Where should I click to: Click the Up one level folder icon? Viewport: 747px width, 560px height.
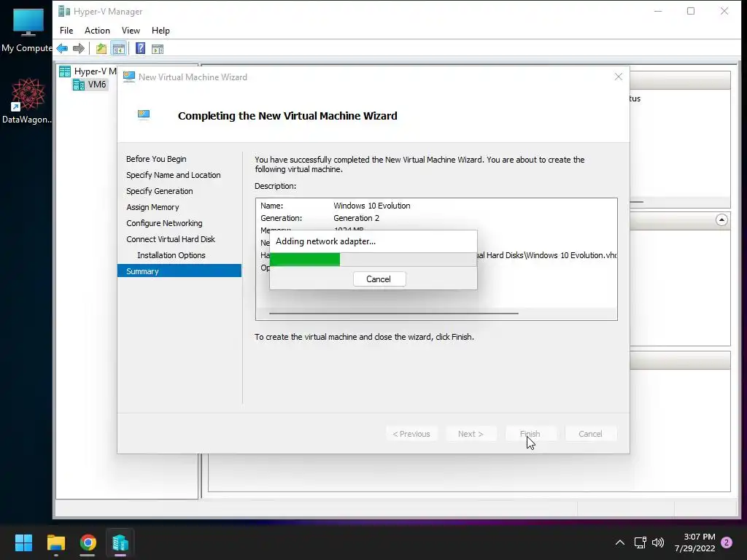pos(101,49)
